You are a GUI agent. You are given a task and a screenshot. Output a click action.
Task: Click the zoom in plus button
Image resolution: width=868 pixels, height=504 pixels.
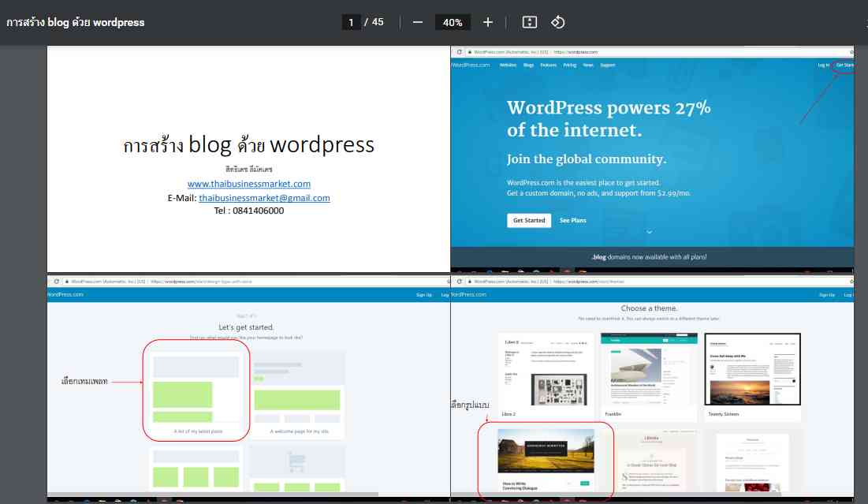pyautogui.click(x=488, y=22)
